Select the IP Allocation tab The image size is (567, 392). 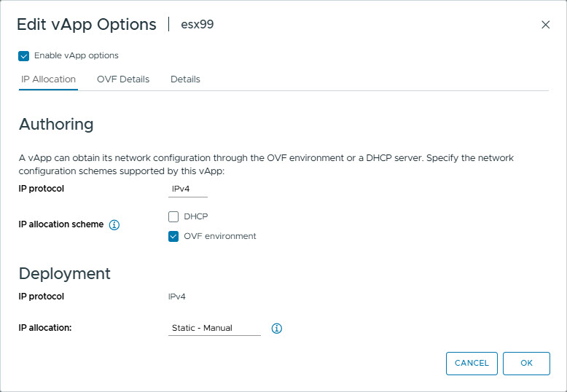click(x=48, y=79)
